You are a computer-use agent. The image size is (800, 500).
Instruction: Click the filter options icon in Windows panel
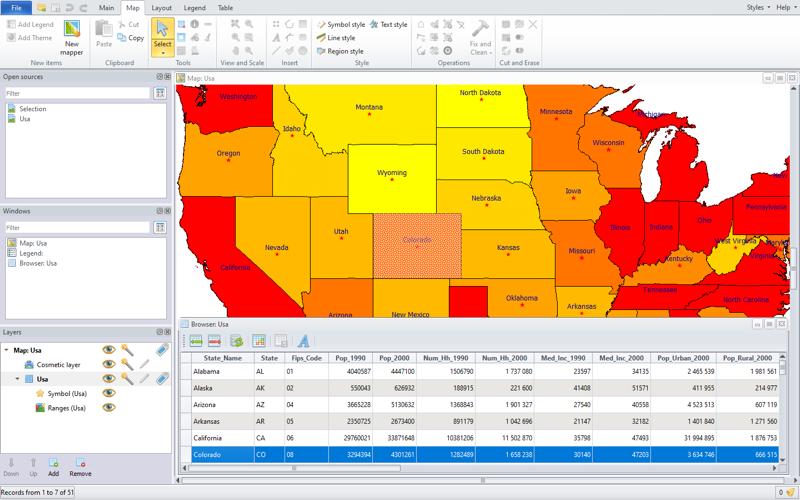click(x=160, y=228)
